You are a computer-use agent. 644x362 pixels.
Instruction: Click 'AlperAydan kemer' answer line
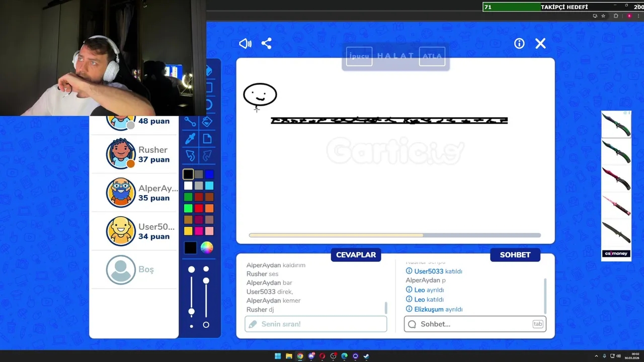[x=273, y=301]
